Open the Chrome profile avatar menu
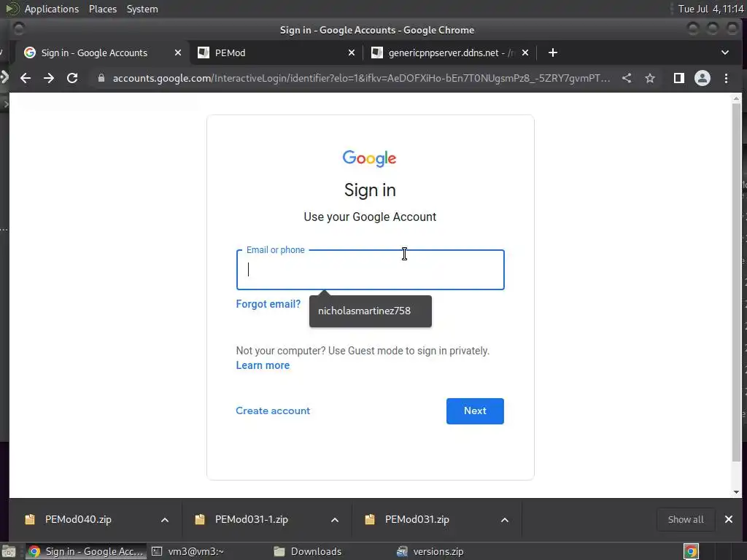 (x=703, y=78)
